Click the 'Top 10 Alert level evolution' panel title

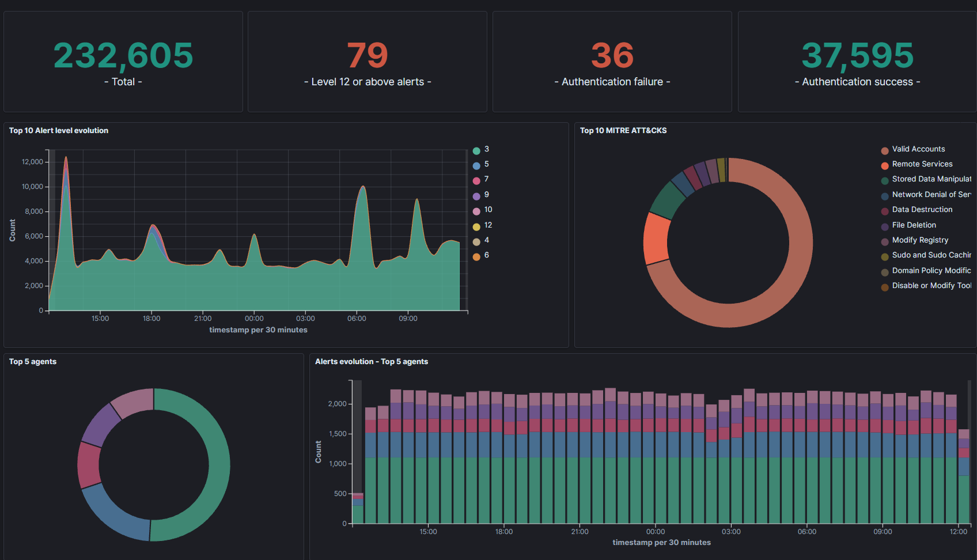point(59,131)
